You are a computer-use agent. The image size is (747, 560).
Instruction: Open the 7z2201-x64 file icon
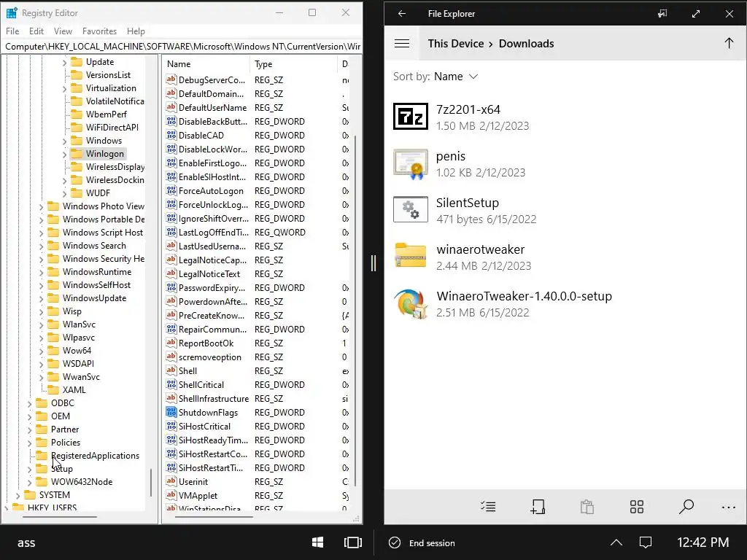pos(410,116)
